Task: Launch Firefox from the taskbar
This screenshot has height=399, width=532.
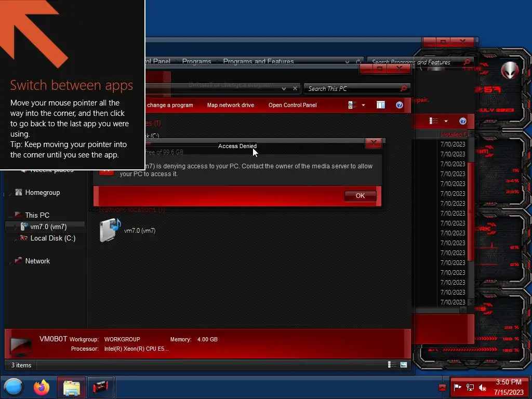Action: click(x=42, y=387)
